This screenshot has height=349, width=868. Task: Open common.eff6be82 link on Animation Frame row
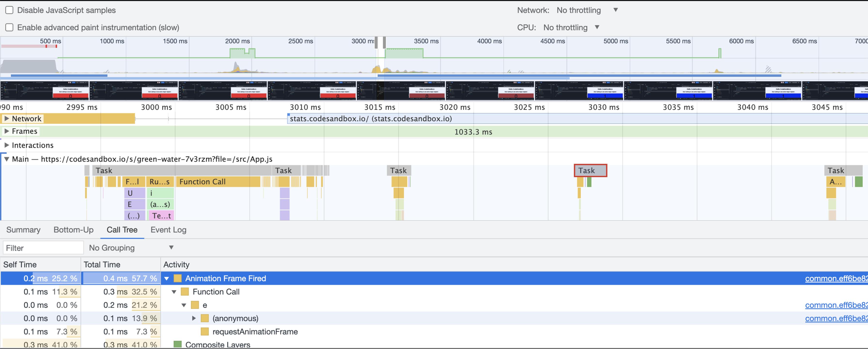[x=836, y=278]
